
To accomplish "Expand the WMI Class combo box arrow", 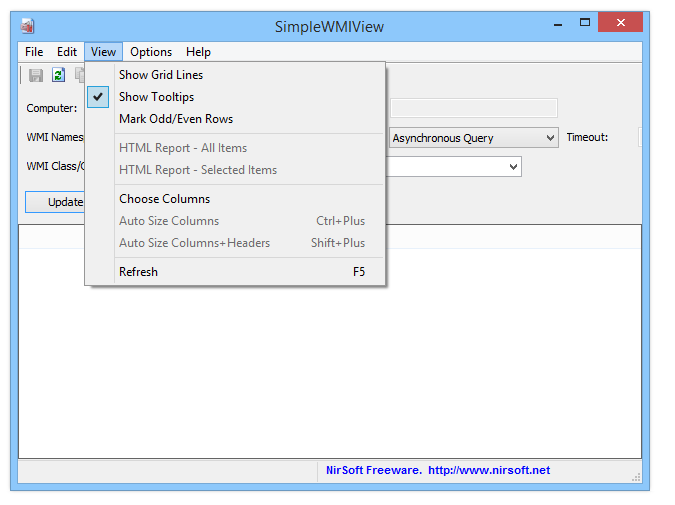I will [x=513, y=167].
